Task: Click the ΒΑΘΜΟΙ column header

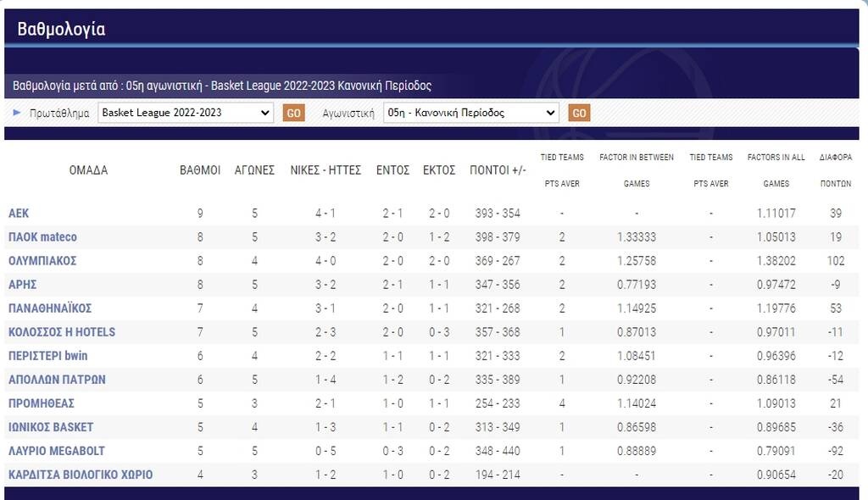Action: point(200,170)
